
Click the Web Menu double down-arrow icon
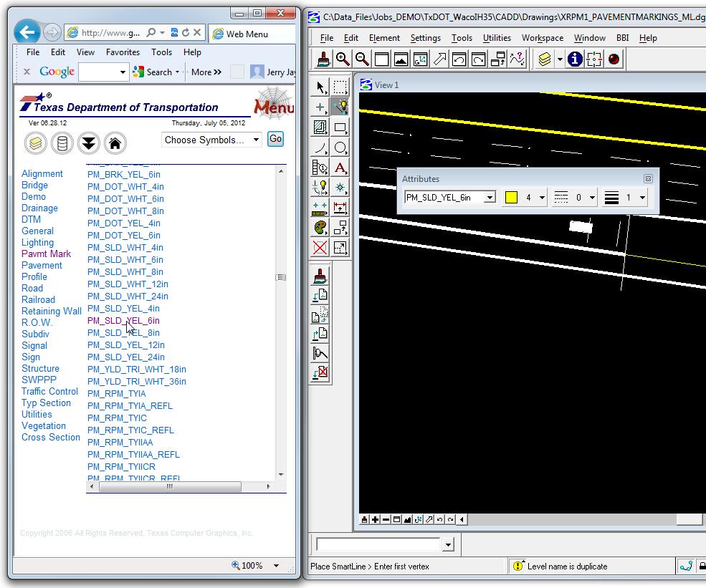(89, 143)
